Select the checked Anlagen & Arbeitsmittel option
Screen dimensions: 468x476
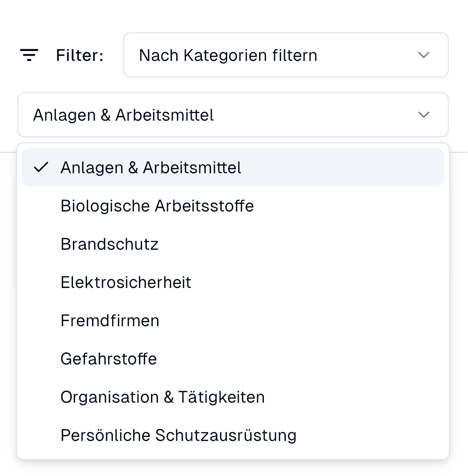tap(151, 168)
